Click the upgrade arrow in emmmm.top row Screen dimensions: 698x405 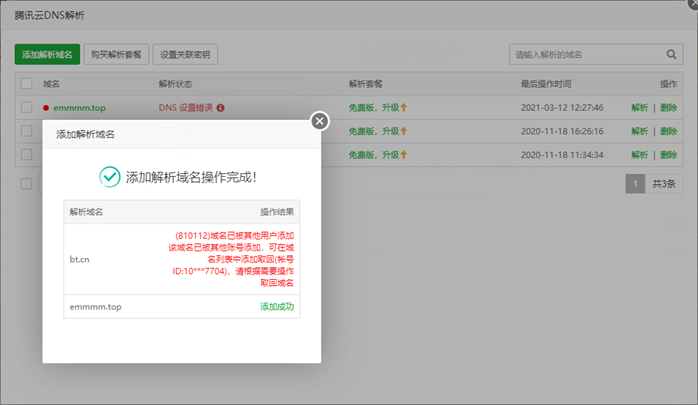pyautogui.click(x=404, y=107)
